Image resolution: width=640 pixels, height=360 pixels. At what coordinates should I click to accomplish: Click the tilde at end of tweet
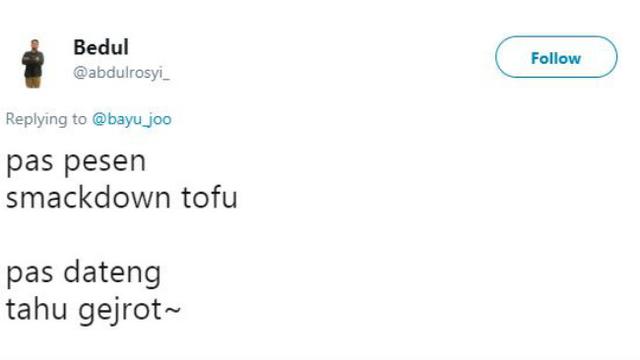click(172, 309)
